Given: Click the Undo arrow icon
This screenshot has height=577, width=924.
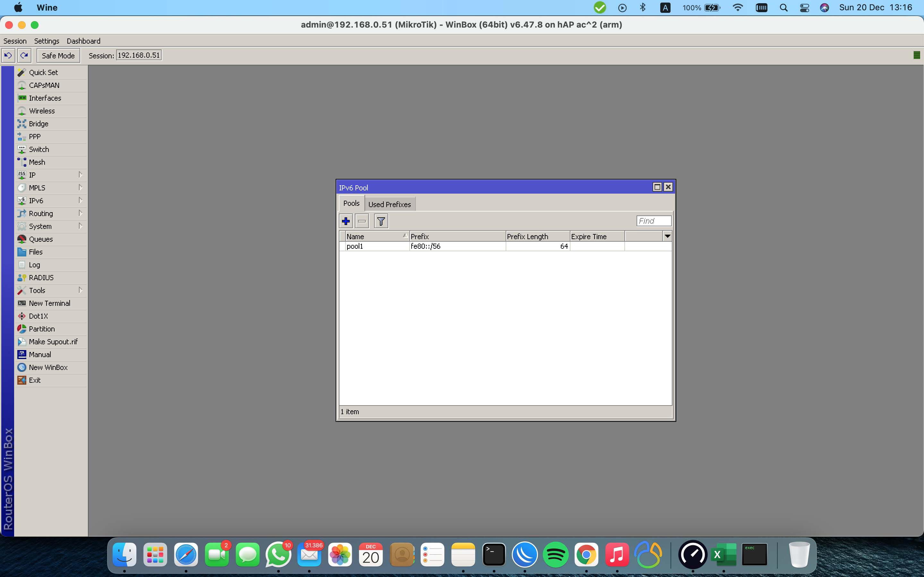Looking at the screenshot, I should tap(8, 55).
